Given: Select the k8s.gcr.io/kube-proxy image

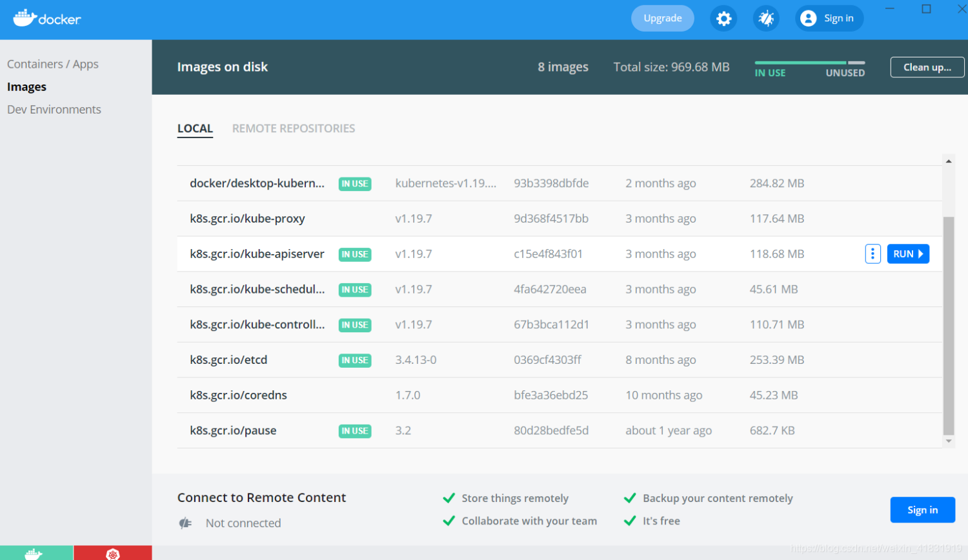Looking at the screenshot, I should tap(247, 219).
